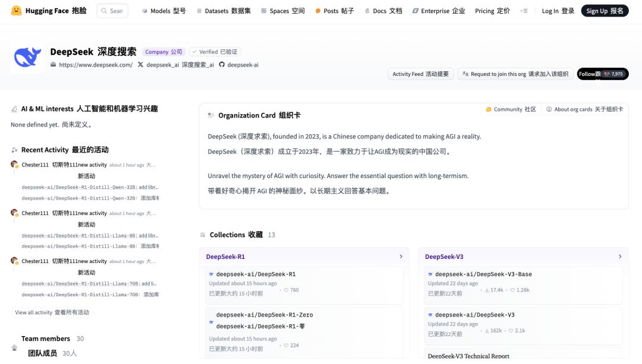Click the Models icon in navbar

pyautogui.click(x=144, y=11)
